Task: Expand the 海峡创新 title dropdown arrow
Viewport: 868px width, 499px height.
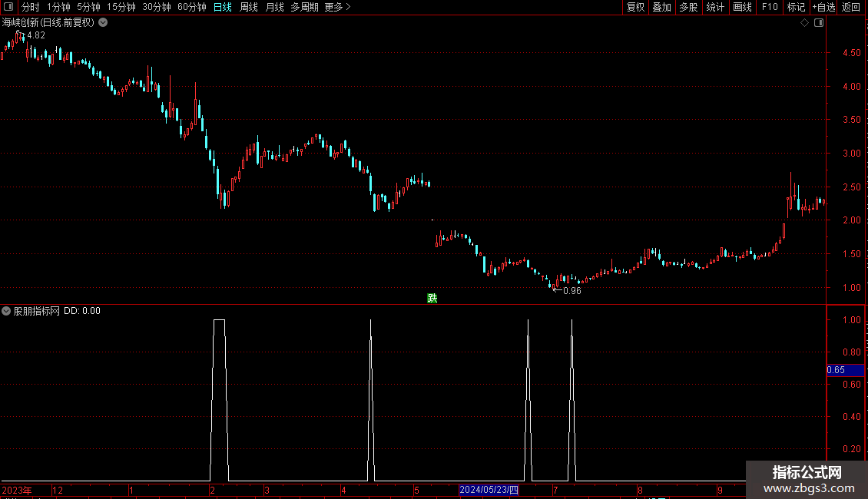Action: (x=103, y=23)
